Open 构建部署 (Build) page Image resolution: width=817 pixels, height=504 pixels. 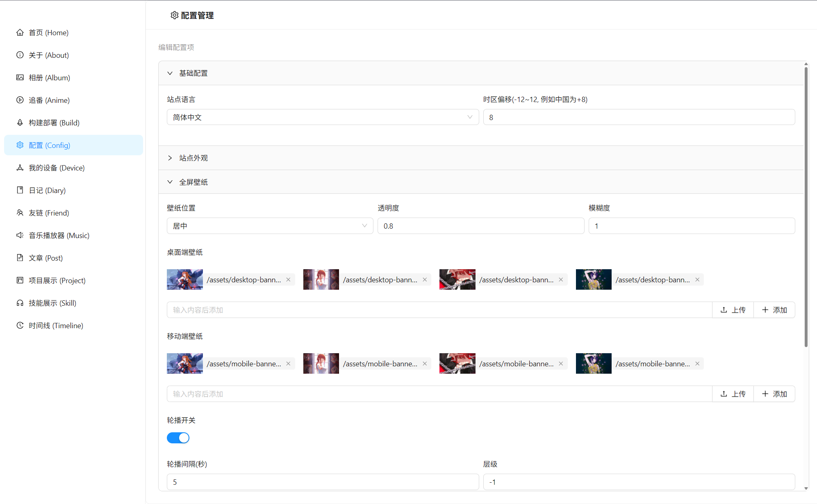tap(73, 123)
